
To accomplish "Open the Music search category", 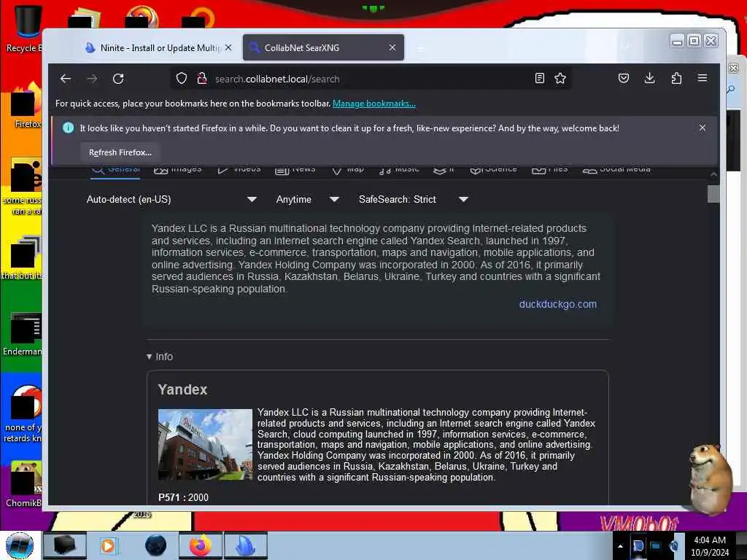I will pyautogui.click(x=399, y=169).
